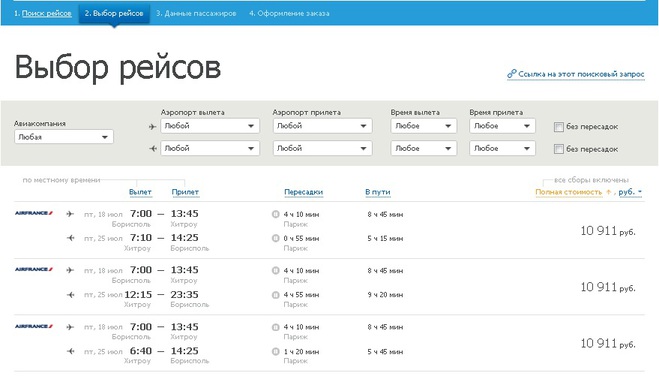Enable the без пересадок checkbox for the return flight
Screen dimensions: 659x376
click(x=559, y=149)
